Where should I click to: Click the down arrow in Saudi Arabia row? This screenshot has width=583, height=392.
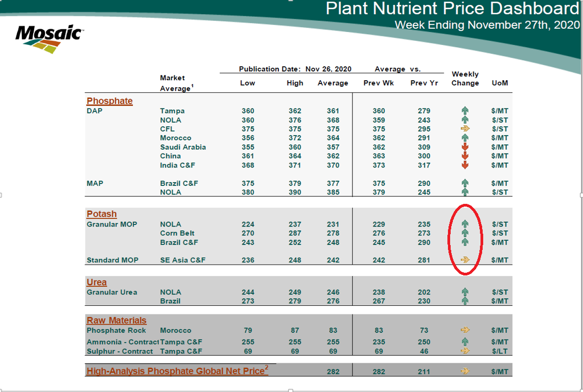point(465,147)
